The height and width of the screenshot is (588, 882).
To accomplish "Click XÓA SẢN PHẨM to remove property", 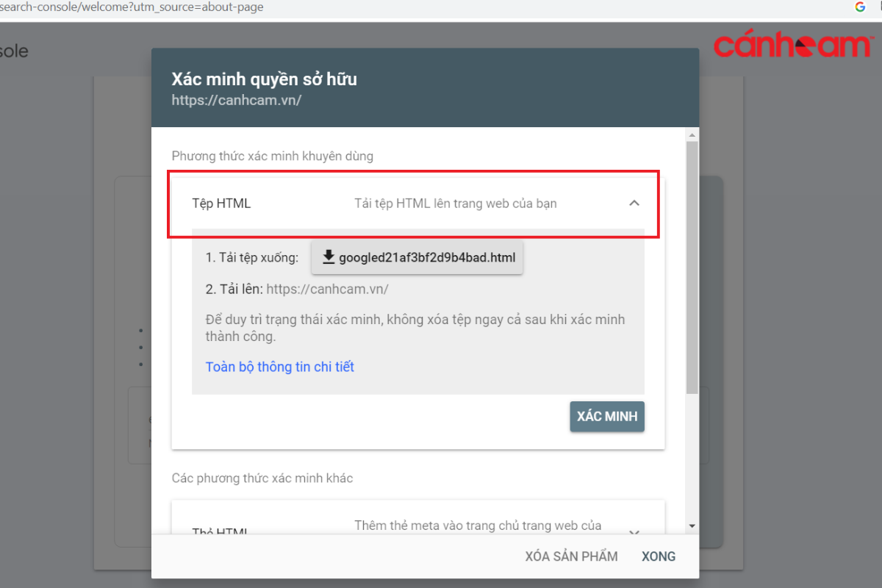I will (x=571, y=556).
